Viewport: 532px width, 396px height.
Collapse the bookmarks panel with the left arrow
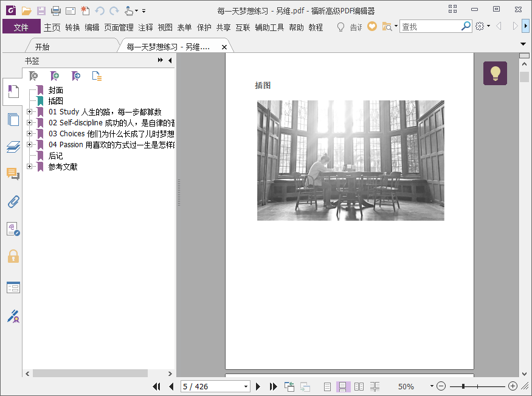click(x=170, y=60)
